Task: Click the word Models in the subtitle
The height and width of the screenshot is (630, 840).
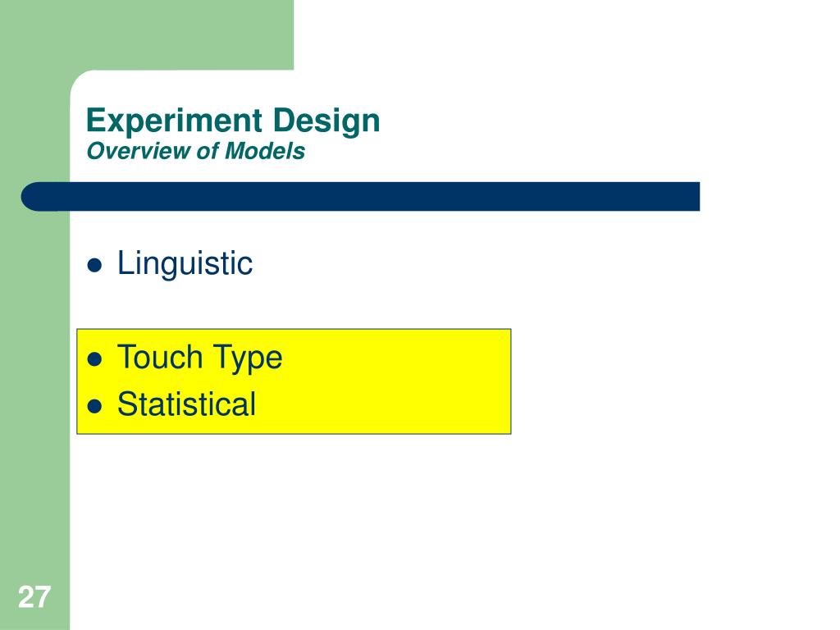Action: click(x=265, y=151)
